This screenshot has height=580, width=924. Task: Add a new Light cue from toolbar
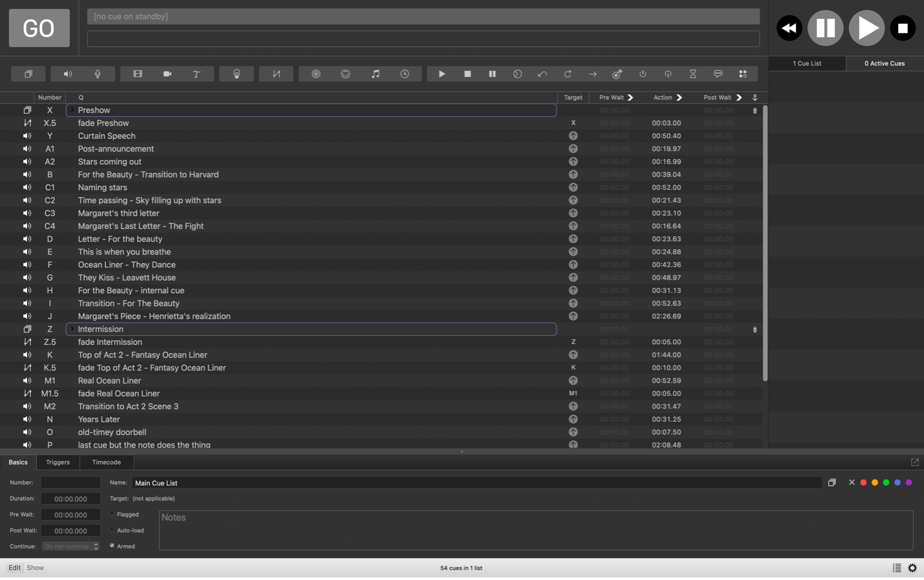[236, 74]
